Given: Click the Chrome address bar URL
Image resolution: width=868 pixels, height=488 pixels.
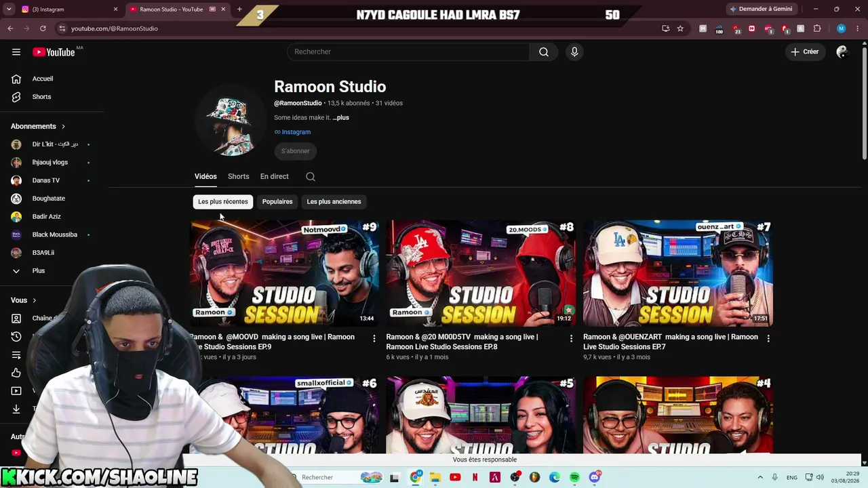Looking at the screenshot, I should [115, 28].
